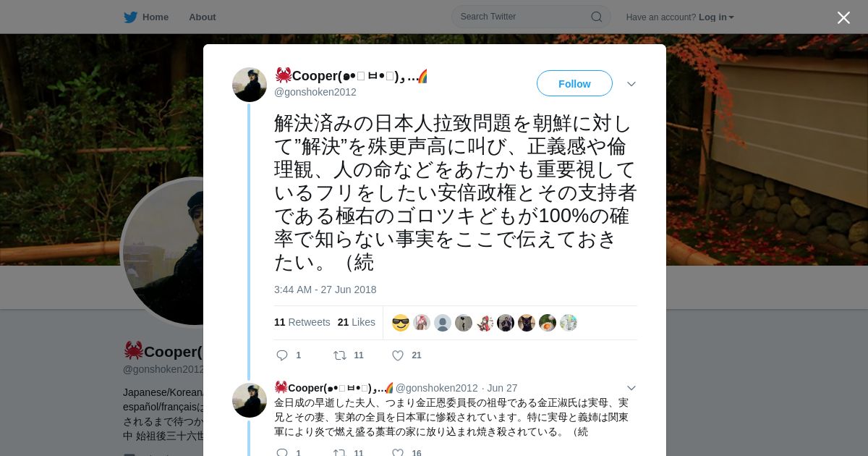Close the tweet overlay with X
The image size is (868, 456).
[843, 17]
